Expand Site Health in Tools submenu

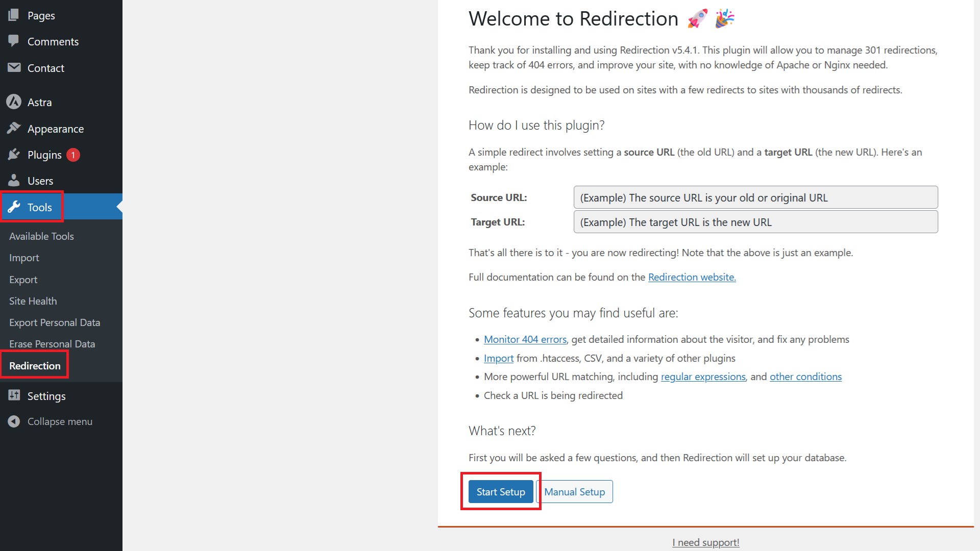click(32, 300)
